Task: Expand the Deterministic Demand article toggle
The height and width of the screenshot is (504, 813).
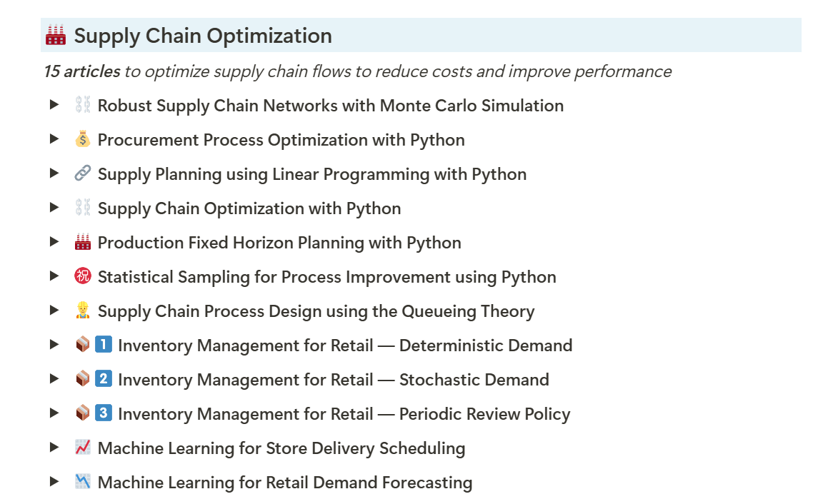Action: [54, 345]
